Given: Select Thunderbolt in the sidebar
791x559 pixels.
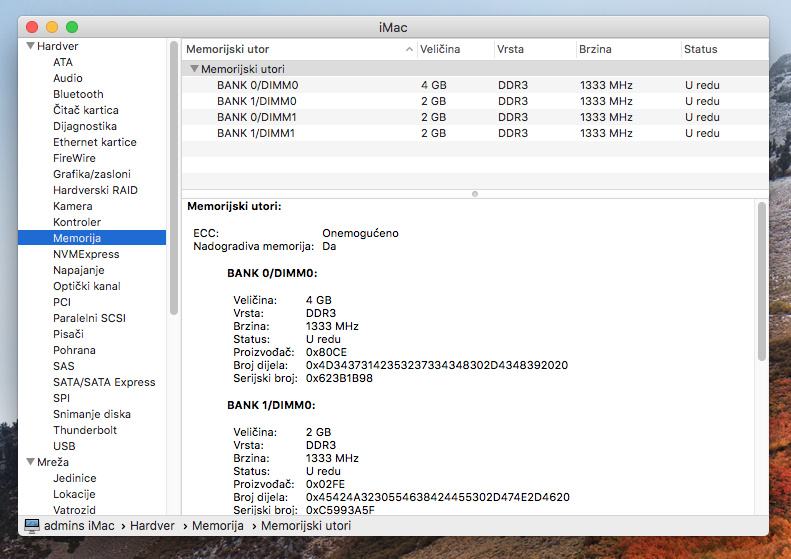Looking at the screenshot, I should click(x=85, y=430).
